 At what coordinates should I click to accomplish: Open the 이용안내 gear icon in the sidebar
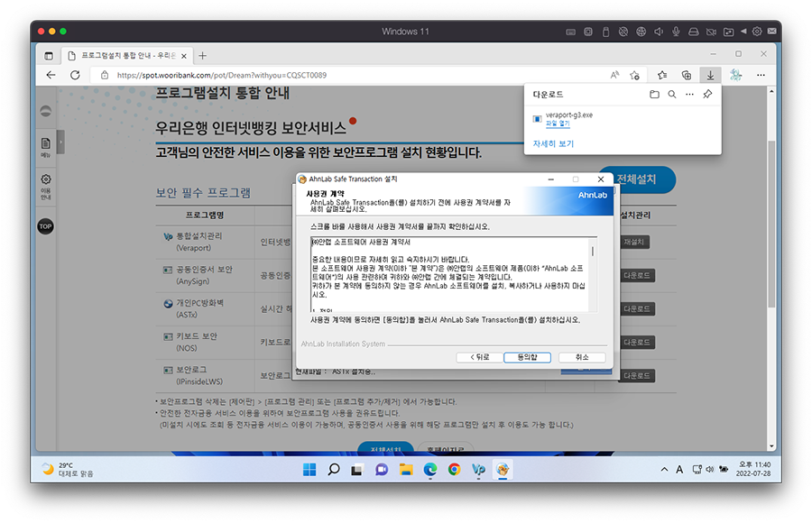pos(46,187)
